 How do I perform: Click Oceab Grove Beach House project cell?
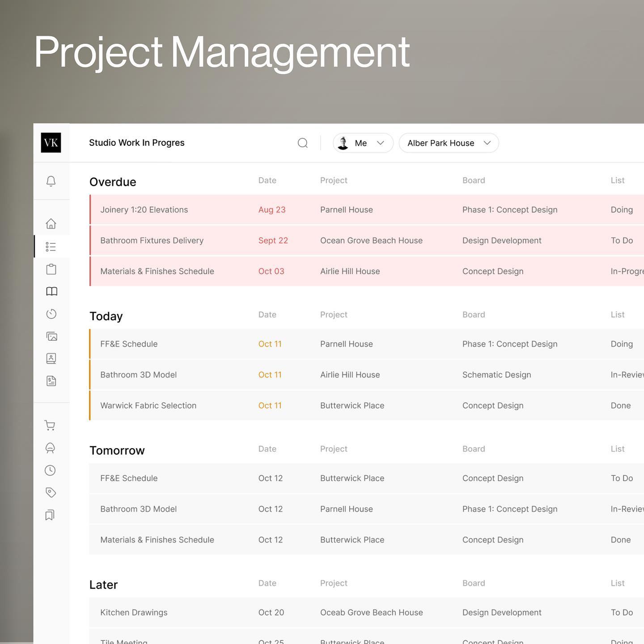tap(372, 613)
